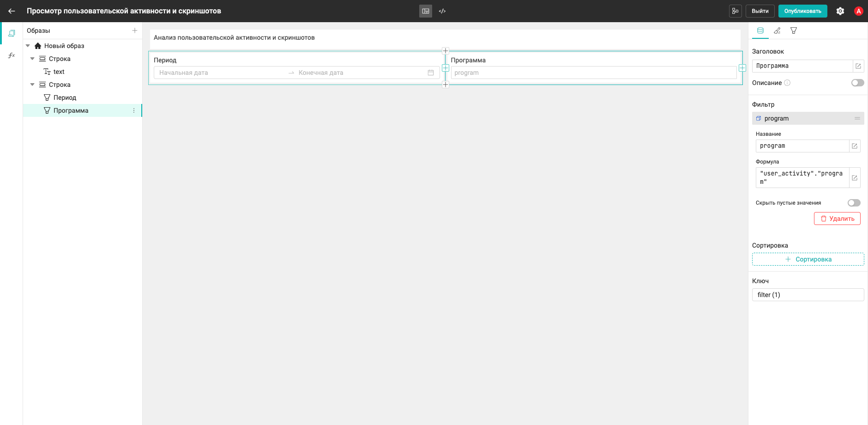Viewport: 868px width, 425px height.
Task: Collapse the Новый образ tree node
Action: (x=28, y=46)
